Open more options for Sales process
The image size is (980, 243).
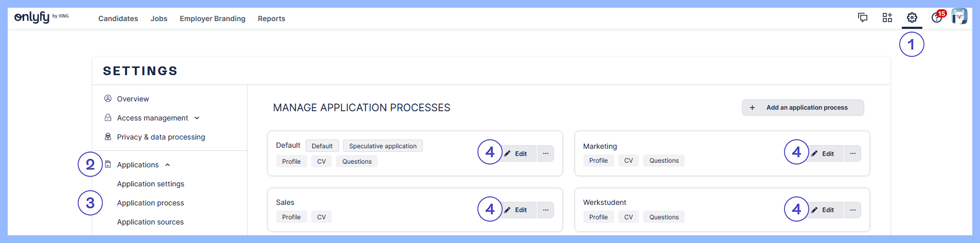546,210
